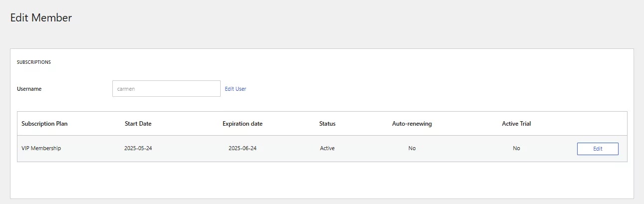Click the No value under Active Trial
Viewport: 644px width, 204px height.
516,148
